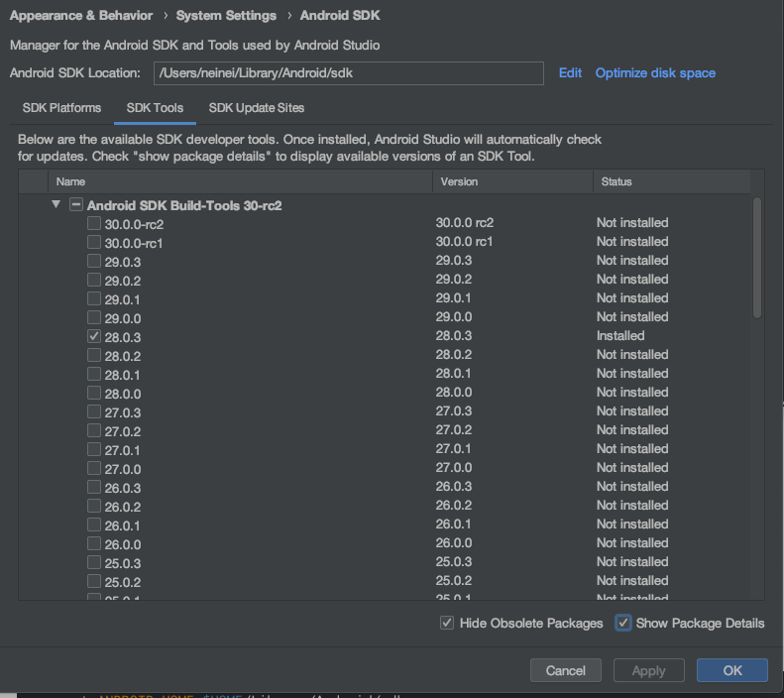Click version cell '26.0.2'

pos(454,505)
